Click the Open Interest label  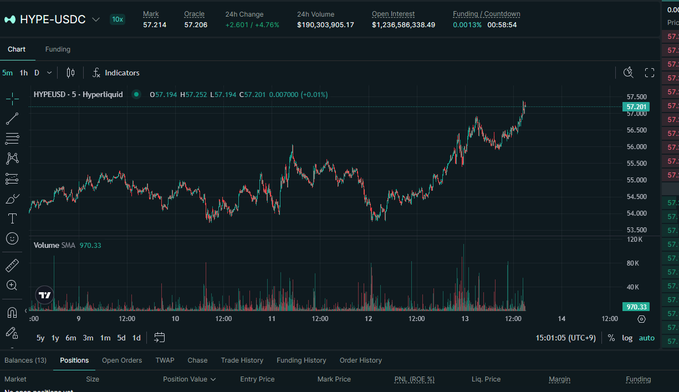coord(393,14)
